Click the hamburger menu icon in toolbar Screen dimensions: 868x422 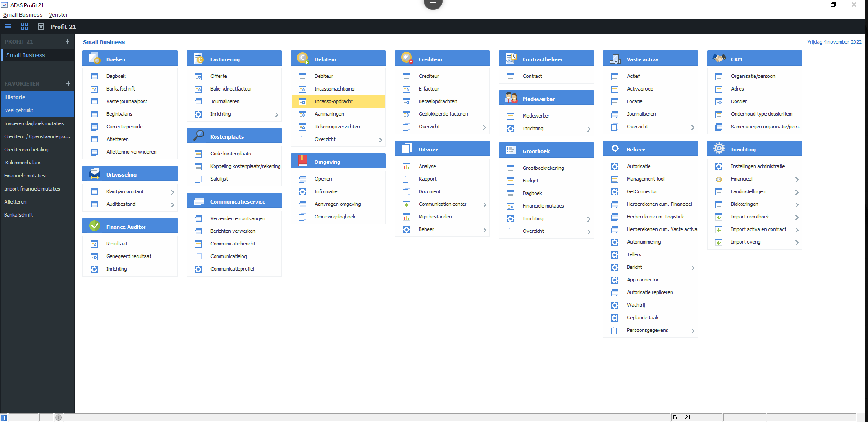[x=8, y=27]
